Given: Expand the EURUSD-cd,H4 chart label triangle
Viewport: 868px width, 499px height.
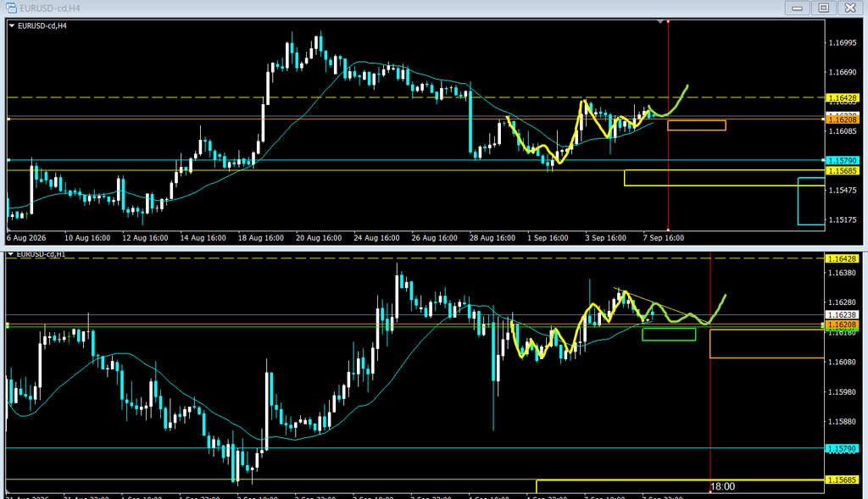Looking at the screenshot, I should pyautogui.click(x=12, y=25).
